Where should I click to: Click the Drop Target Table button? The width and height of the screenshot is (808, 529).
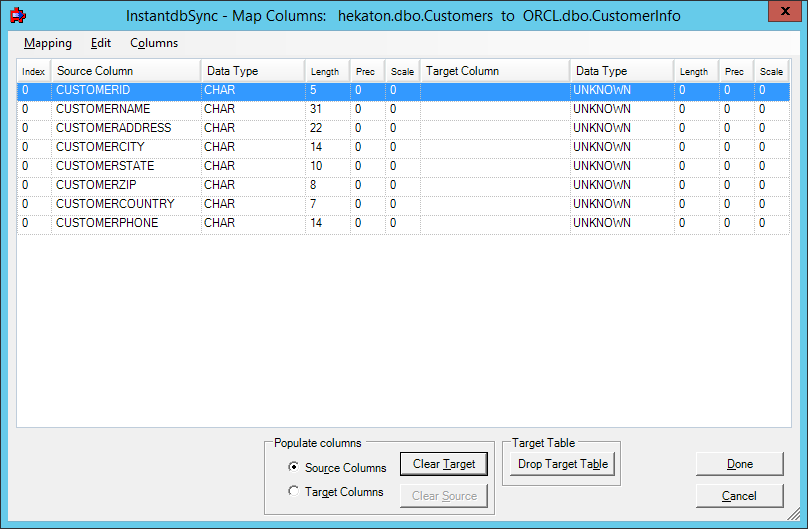coord(563,464)
